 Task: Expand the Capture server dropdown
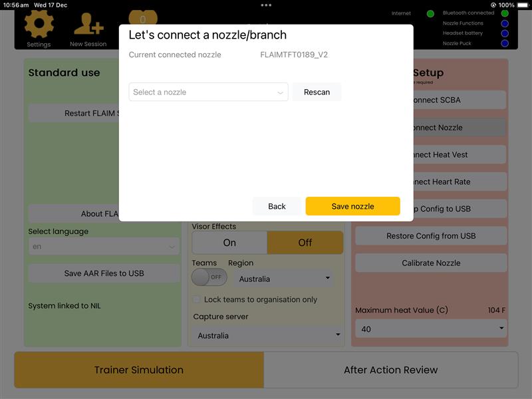click(x=267, y=335)
